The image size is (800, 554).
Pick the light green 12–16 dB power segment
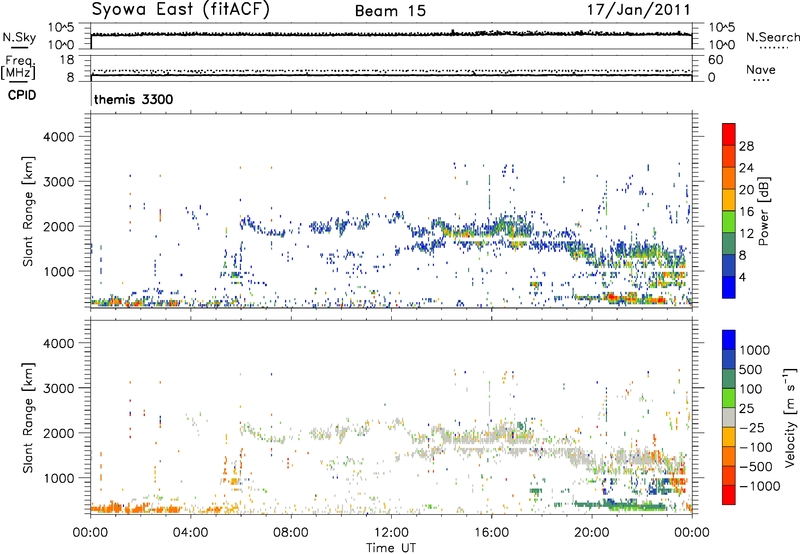pyautogui.click(x=729, y=222)
